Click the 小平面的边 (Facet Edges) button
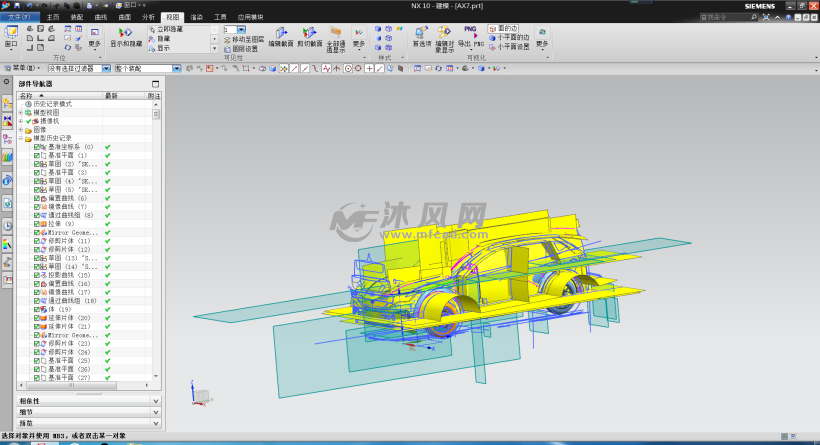820x445 pixels. (509, 38)
